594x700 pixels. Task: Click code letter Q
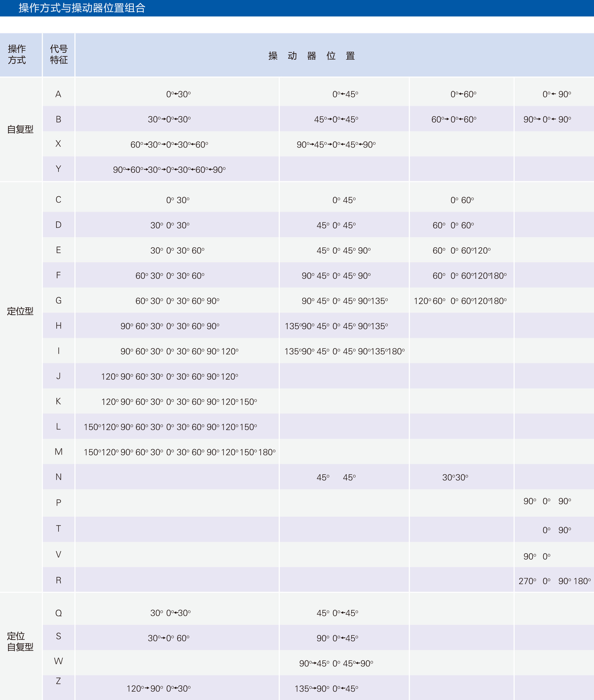click(58, 613)
